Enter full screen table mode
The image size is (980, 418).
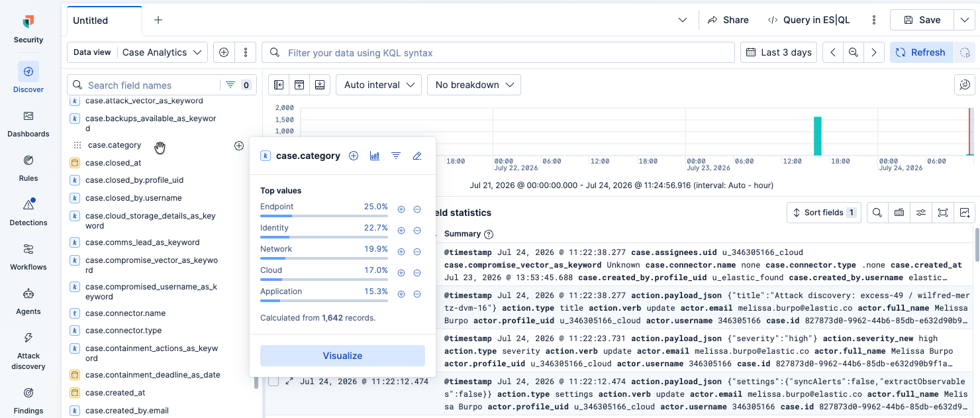(x=943, y=213)
